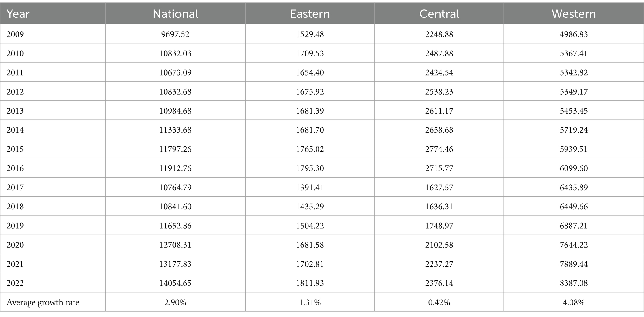Select the Central column header
The height and width of the screenshot is (317, 644).
(439, 14)
